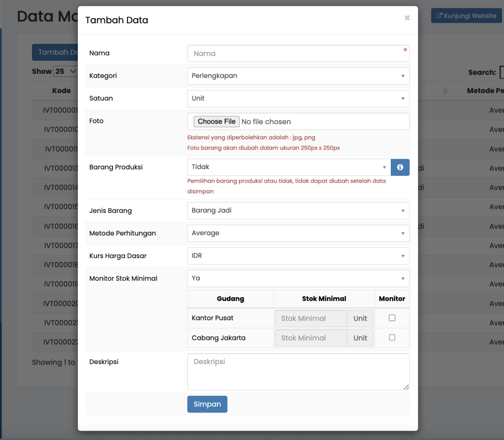Open the Kategori dropdown
This screenshot has height=440, width=504.
(298, 76)
